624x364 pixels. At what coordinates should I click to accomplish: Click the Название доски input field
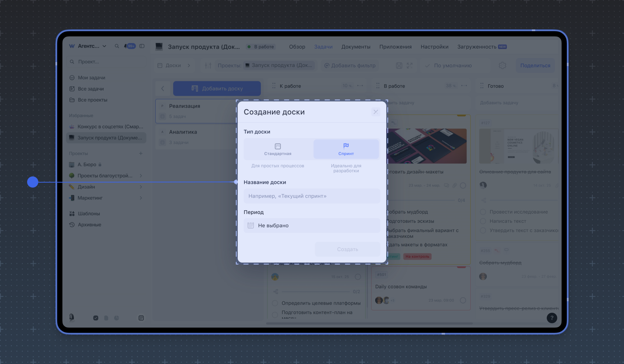tap(312, 196)
